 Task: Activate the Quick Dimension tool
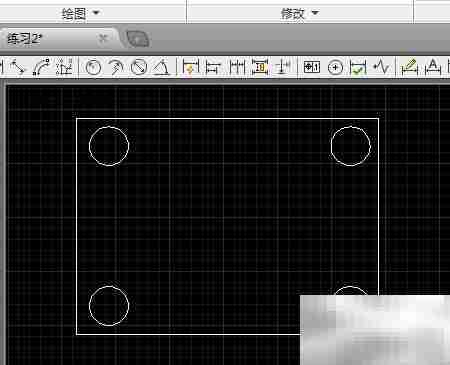(x=191, y=67)
